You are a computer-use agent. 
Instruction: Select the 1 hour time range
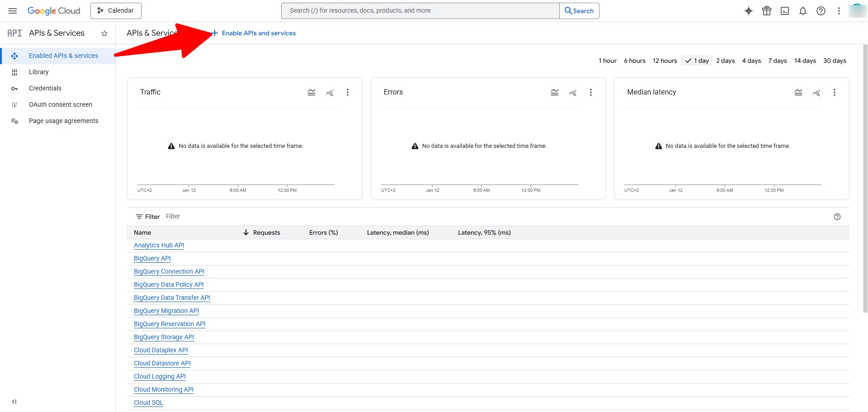[608, 61]
